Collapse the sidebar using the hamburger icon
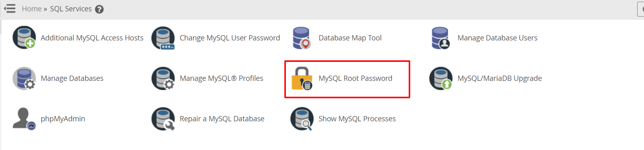644x150 pixels. (x=10, y=8)
